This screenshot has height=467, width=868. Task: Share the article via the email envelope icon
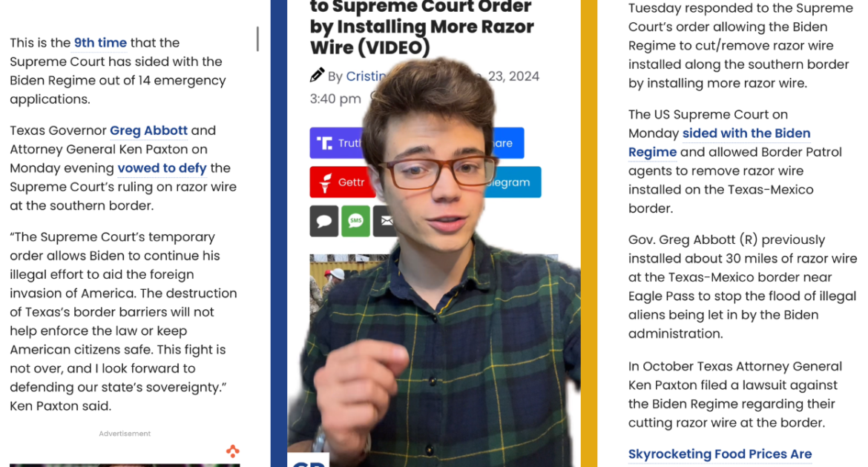tap(385, 222)
